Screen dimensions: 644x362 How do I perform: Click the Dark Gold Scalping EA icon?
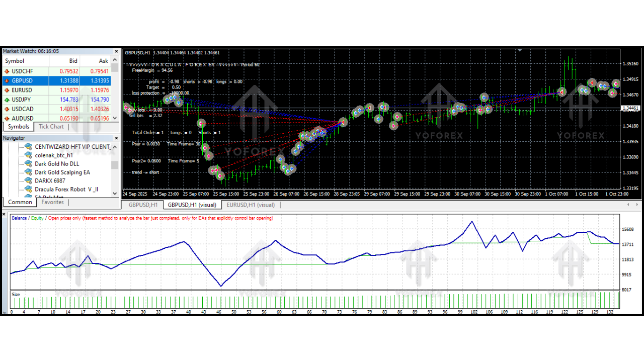28,172
